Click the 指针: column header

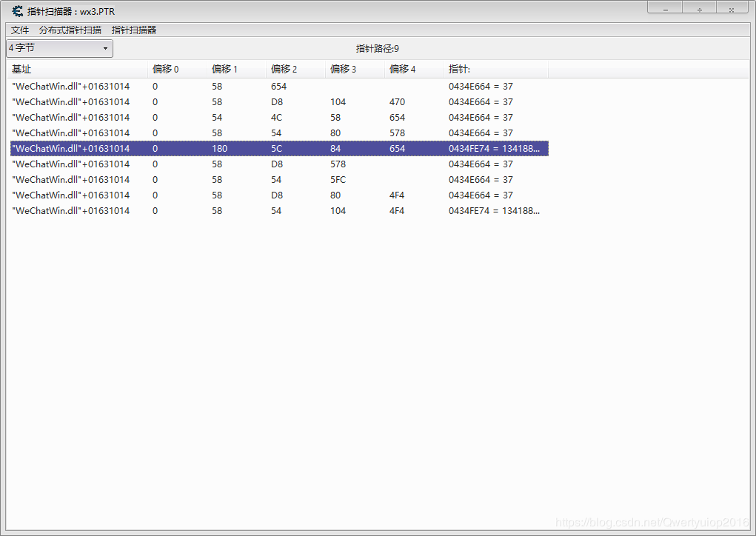click(496, 69)
